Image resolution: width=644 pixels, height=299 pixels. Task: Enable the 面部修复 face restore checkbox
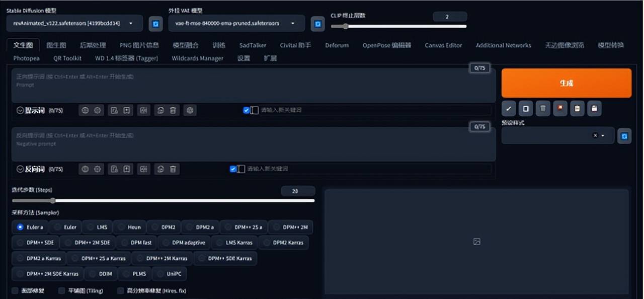click(x=15, y=290)
